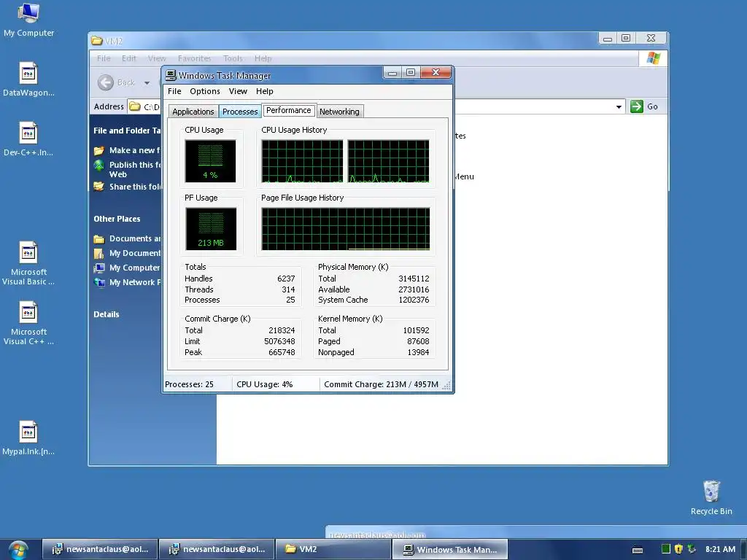
Task: Click My Network Places link
Action: coord(135,282)
